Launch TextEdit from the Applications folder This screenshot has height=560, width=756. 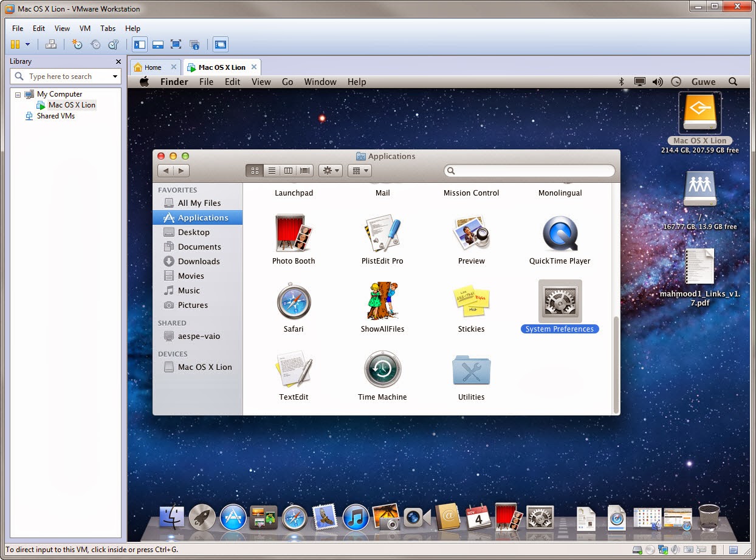click(294, 369)
